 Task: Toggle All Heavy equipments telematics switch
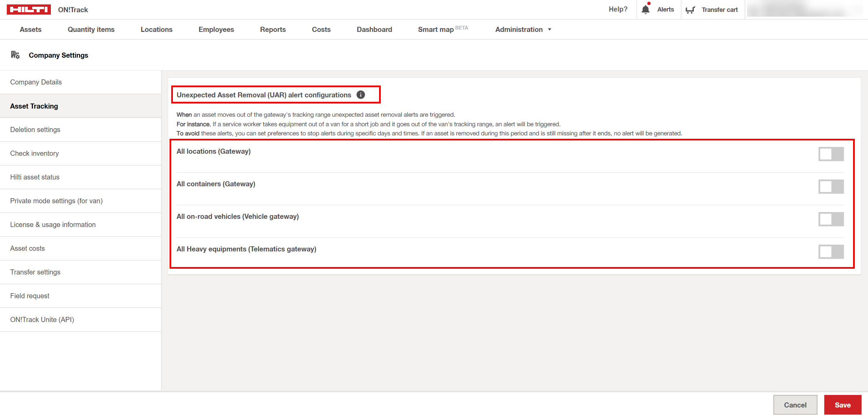[831, 252]
